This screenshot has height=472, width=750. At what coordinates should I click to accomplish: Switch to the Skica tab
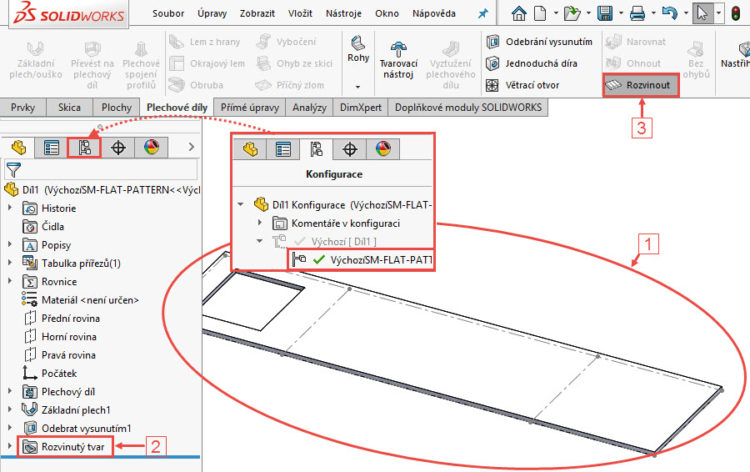69,108
